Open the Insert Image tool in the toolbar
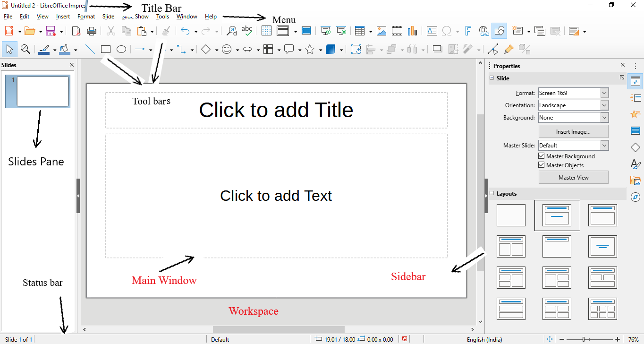The height and width of the screenshot is (344, 644). (x=381, y=31)
